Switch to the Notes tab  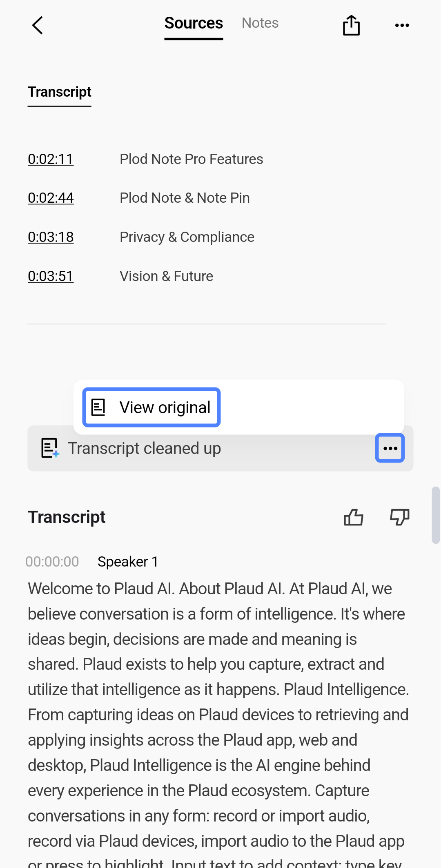[x=260, y=23]
